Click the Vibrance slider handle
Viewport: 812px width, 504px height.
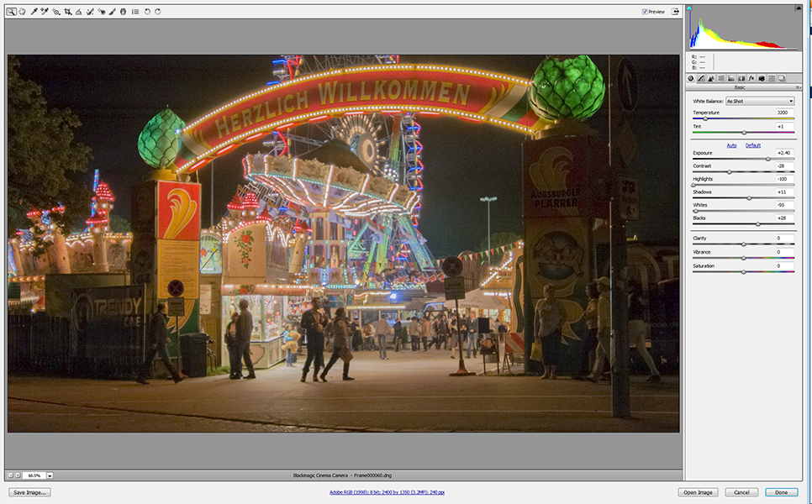(744, 258)
